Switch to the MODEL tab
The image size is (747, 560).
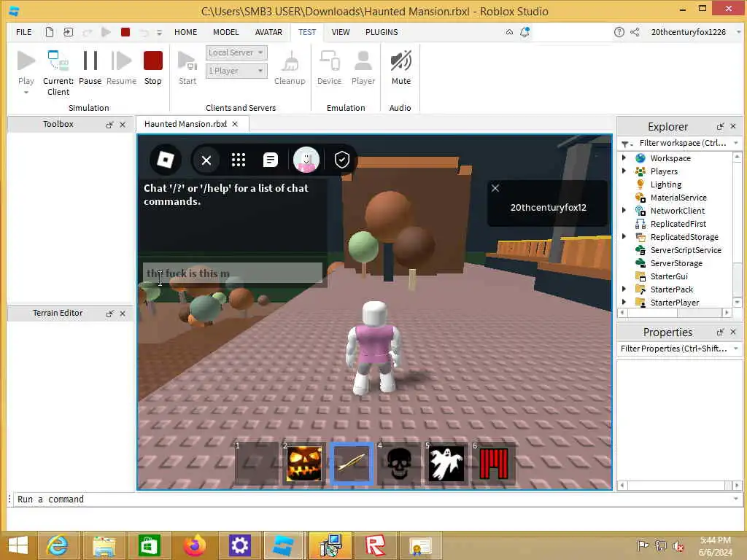click(226, 32)
